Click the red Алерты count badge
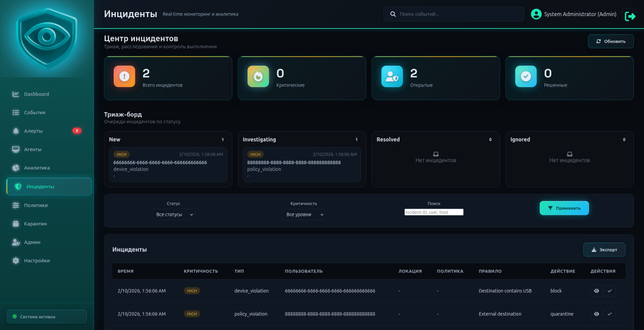644x330 pixels. pos(76,131)
